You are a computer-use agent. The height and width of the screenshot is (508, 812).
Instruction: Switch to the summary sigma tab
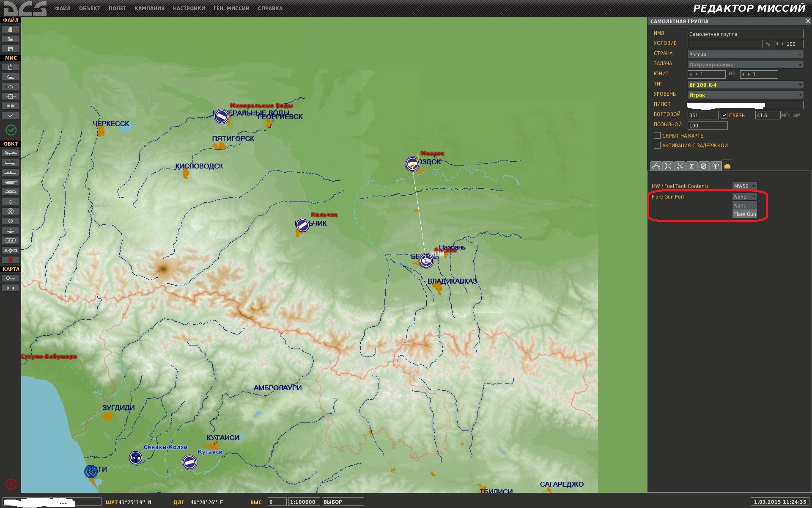[691, 166]
